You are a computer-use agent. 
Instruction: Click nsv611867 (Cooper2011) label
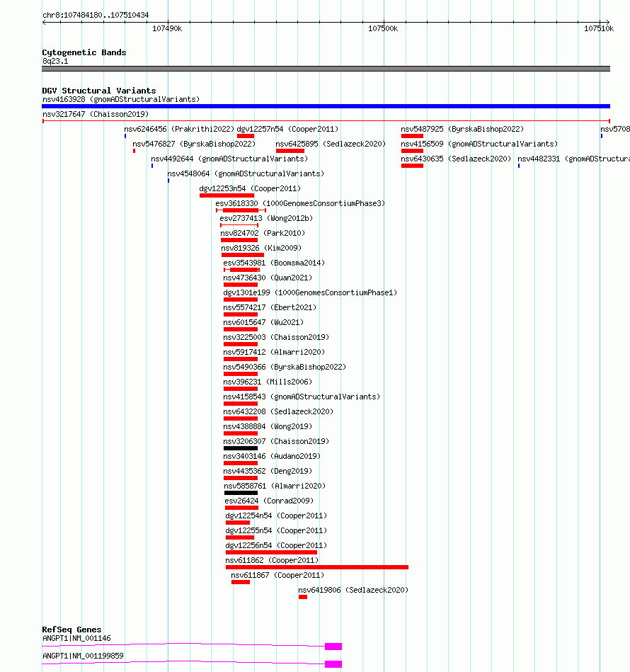pos(277,576)
